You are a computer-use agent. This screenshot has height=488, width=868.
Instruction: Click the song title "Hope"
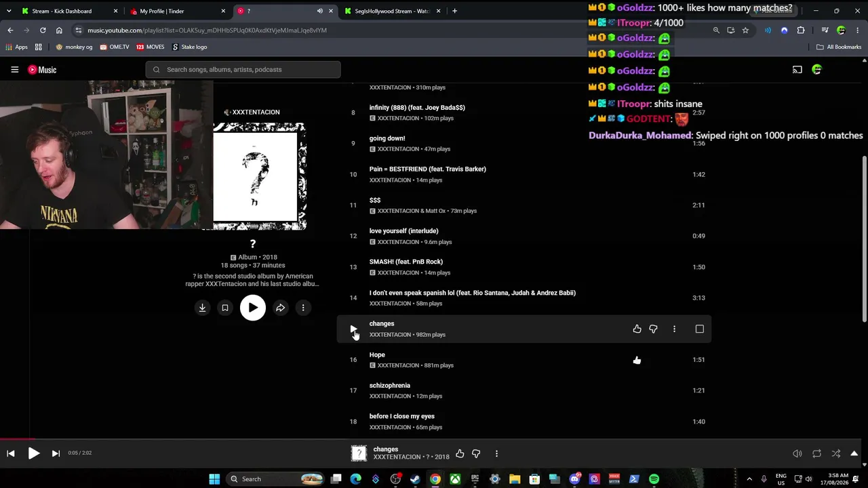coord(377,354)
